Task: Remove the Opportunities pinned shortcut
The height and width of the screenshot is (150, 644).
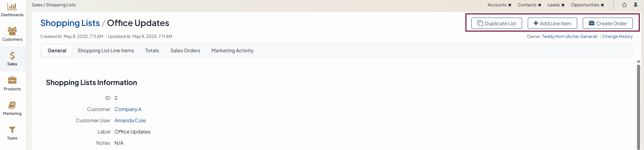Action: 602,5
